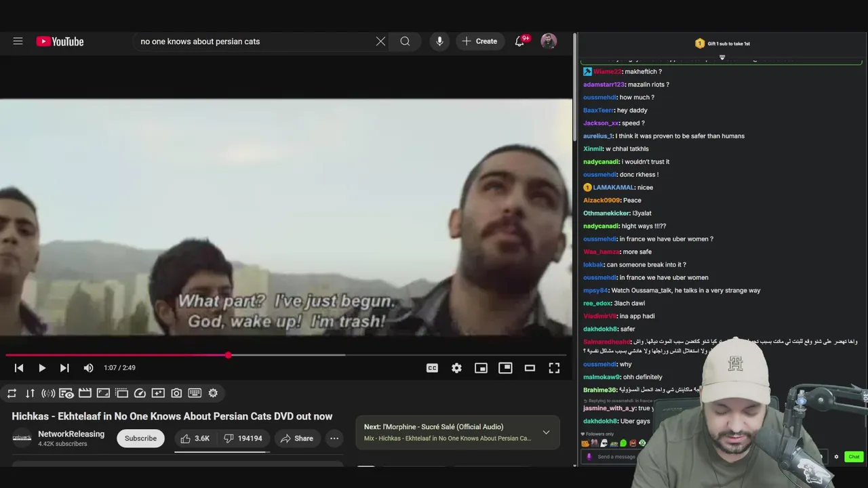Click the main page vertical scrollbar
868x488 pixels.
(575, 88)
